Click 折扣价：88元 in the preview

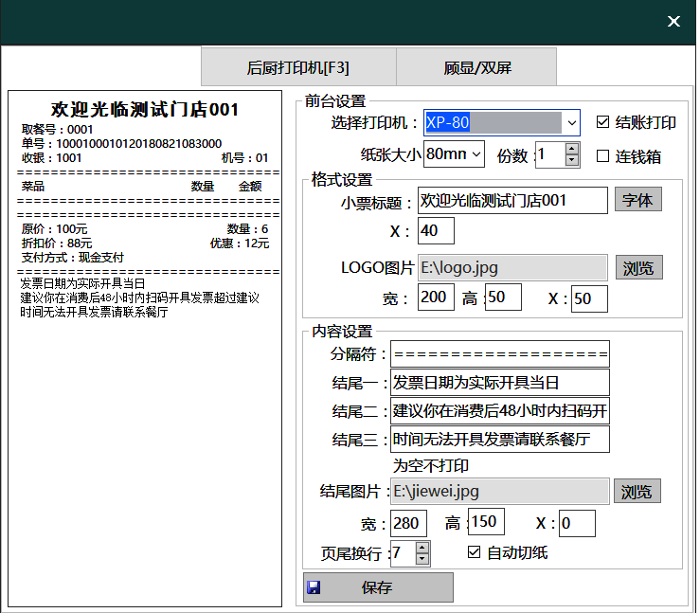pos(56,243)
